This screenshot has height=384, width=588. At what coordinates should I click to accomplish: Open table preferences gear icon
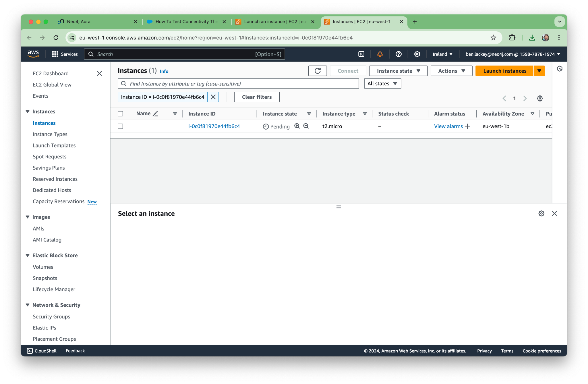pyautogui.click(x=540, y=98)
